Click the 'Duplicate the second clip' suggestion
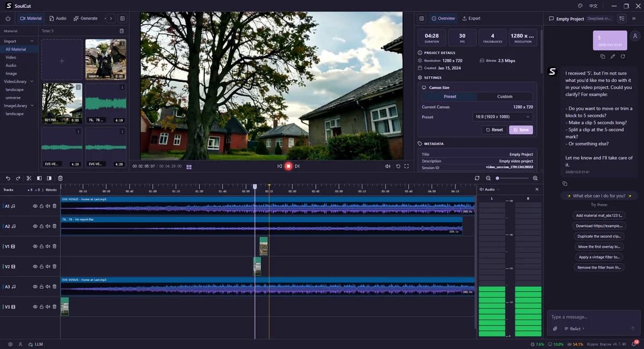Image resolution: width=644 pixels, height=349 pixels. 599,236
